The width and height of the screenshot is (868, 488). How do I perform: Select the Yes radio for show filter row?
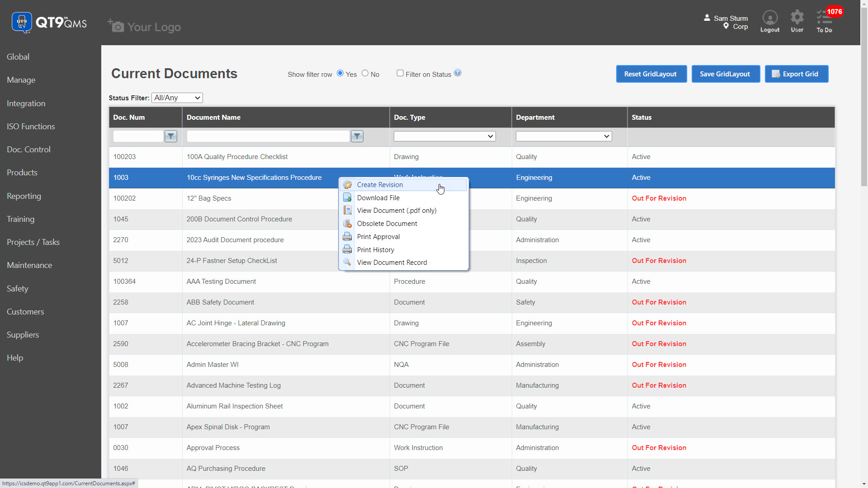(x=340, y=73)
